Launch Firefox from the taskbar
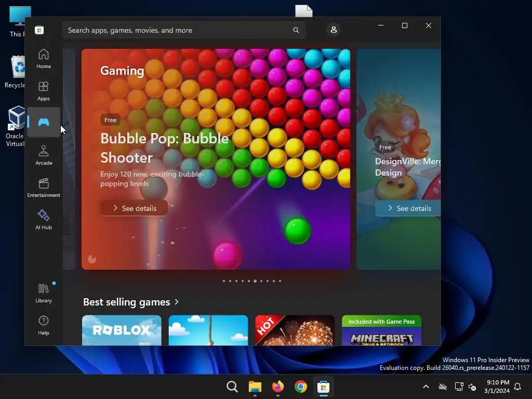Viewport: 532px width, 399px height. [x=278, y=387]
